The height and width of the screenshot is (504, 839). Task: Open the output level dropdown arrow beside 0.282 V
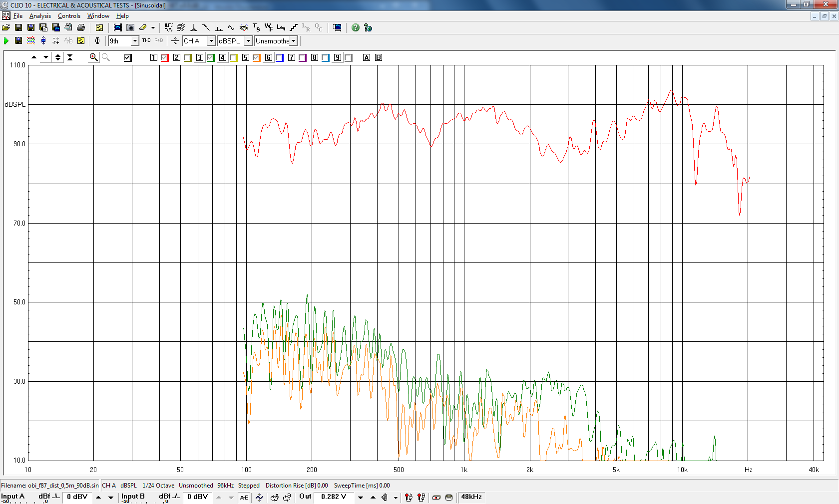click(361, 497)
